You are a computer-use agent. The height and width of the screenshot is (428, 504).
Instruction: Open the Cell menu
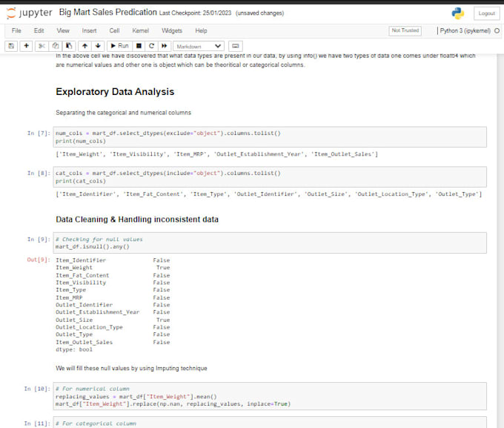click(114, 31)
